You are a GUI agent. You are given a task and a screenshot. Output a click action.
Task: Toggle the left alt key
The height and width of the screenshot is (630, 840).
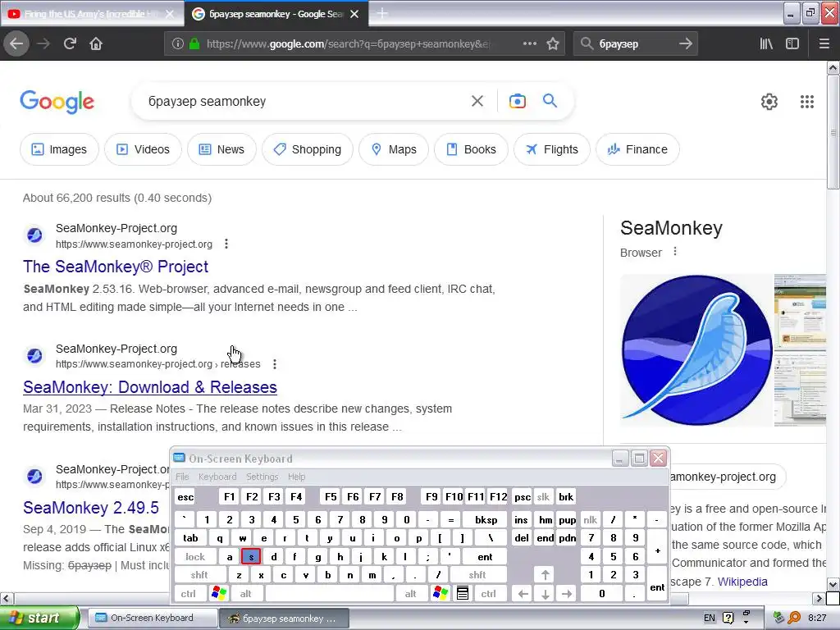(x=245, y=594)
